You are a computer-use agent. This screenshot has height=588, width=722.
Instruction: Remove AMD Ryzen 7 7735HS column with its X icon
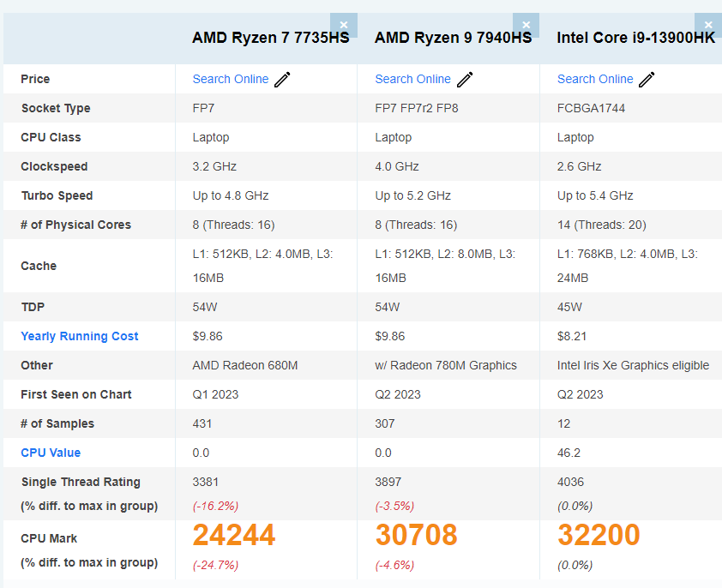click(x=344, y=25)
